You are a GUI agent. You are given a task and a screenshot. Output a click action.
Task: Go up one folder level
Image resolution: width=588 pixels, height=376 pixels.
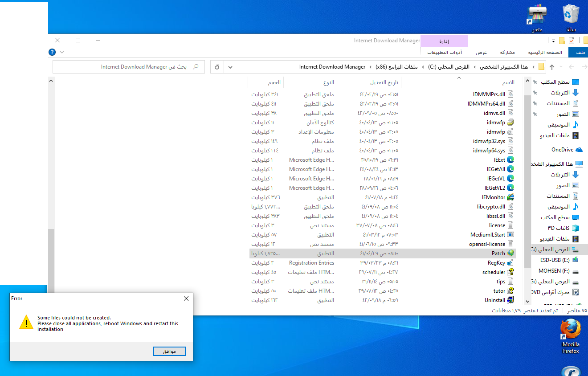pyautogui.click(x=552, y=67)
